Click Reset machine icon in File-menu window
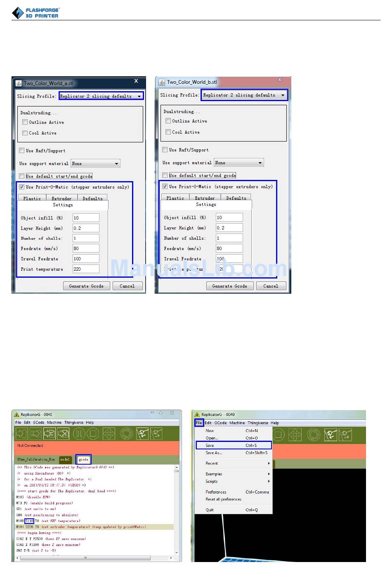The width and height of the screenshot is (392, 581). click(314, 435)
